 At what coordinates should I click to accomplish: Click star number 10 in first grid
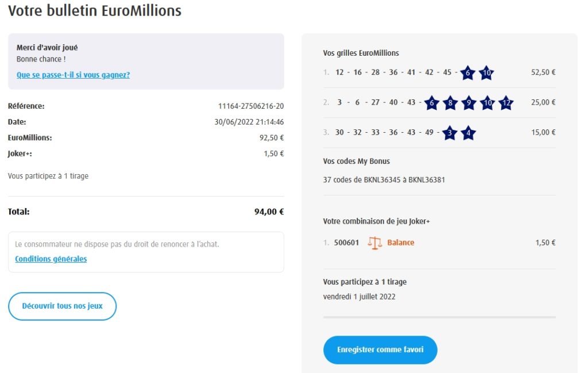pyautogui.click(x=486, y=73)
